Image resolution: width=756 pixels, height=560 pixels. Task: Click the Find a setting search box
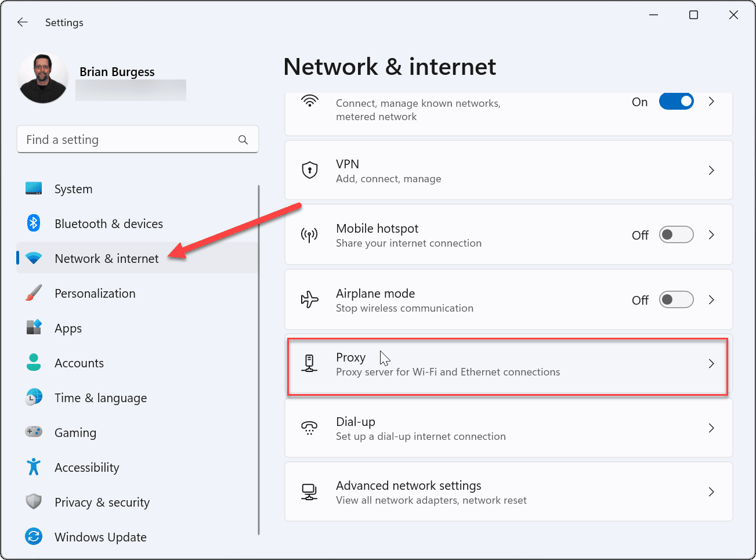[138, 140]
